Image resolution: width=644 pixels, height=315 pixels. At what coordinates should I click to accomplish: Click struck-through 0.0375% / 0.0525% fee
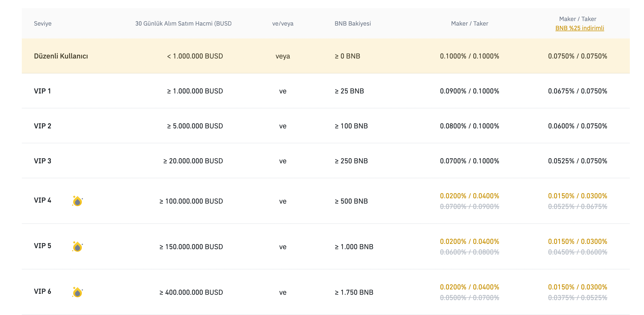click(577, 298)
